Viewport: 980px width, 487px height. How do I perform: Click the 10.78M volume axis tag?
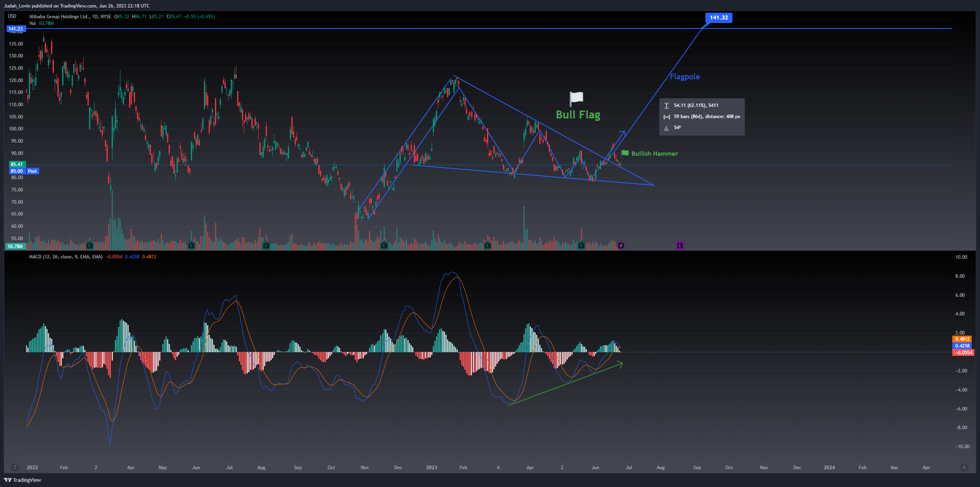tap(15, 246)
